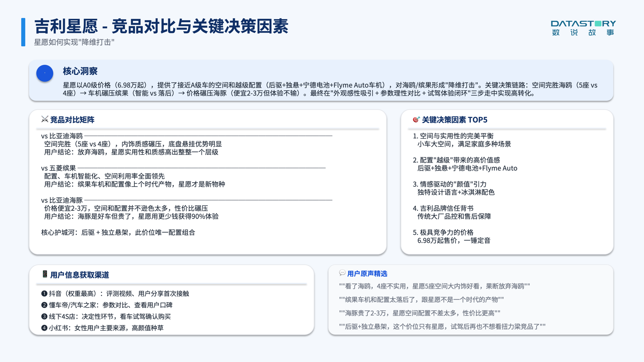
Task: Click the line 用户结论：缤果车机和配置像上个时代产物
Action: tap(134, 184)
